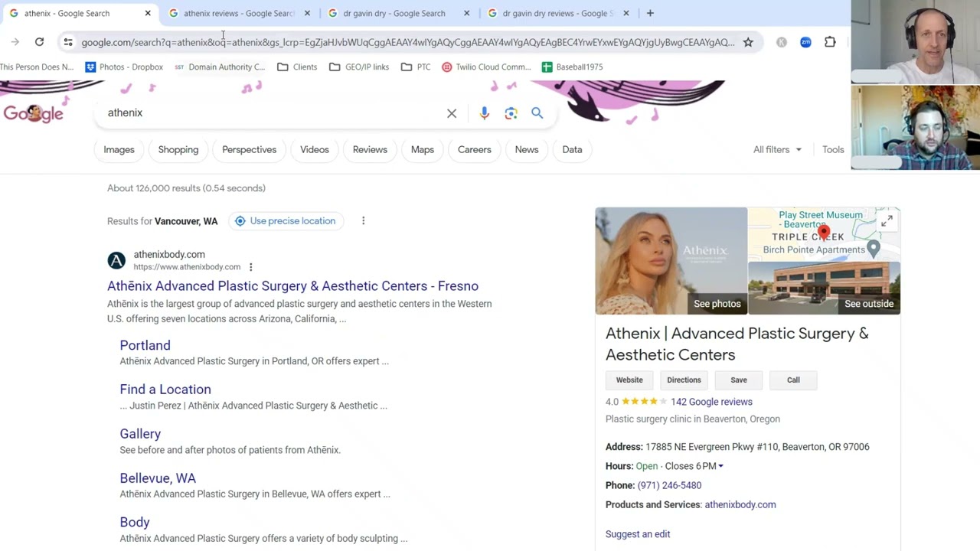Select the Images filter
980x551 pixels.
(x=119, y=150)
